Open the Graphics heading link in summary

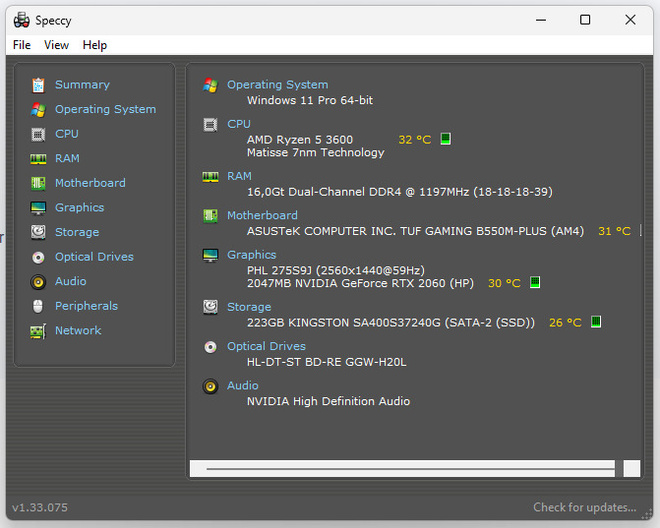252,255
